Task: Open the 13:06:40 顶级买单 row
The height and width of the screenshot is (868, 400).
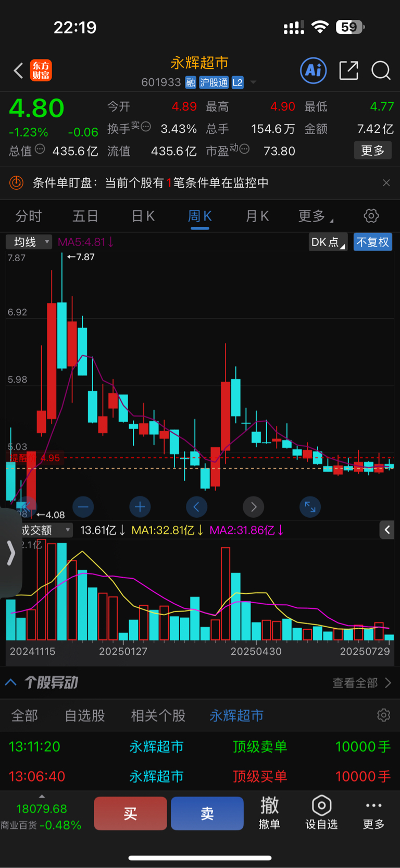Action: (x=200, y=776)
